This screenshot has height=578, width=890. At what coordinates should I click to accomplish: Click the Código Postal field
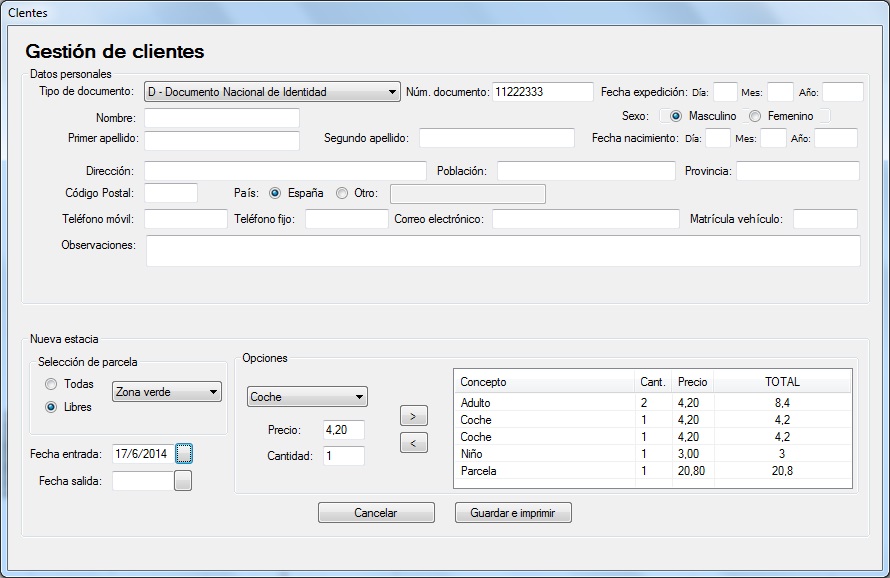pos(171,193)
